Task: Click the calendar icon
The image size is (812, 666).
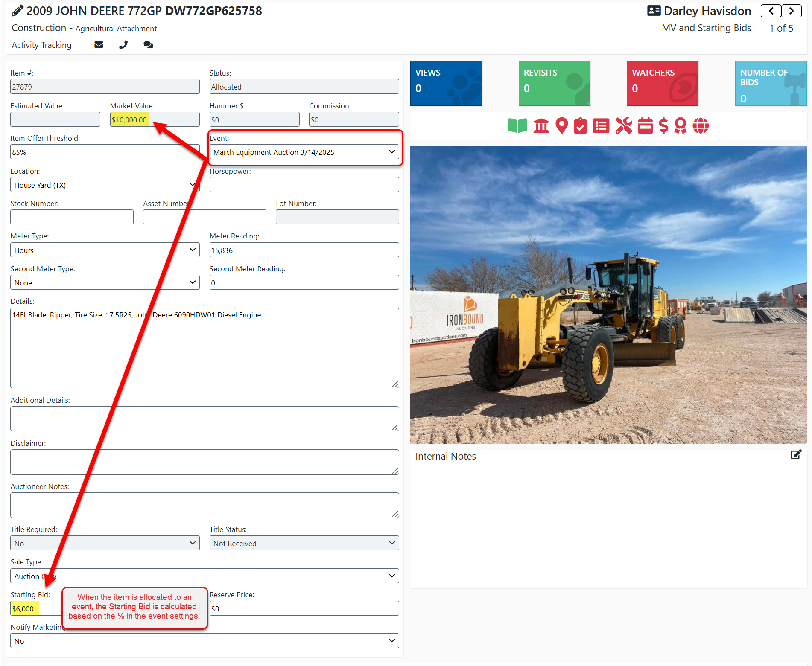Action: click(646, 126)
